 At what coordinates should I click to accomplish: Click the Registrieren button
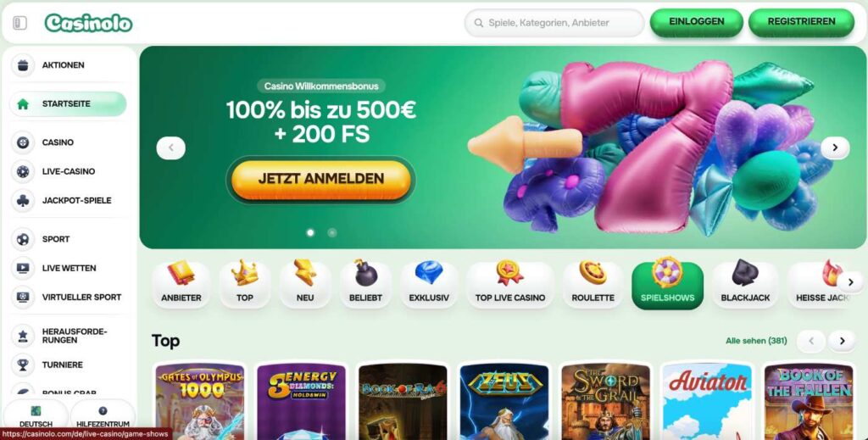pyautogui.click(x=801, y=22)
